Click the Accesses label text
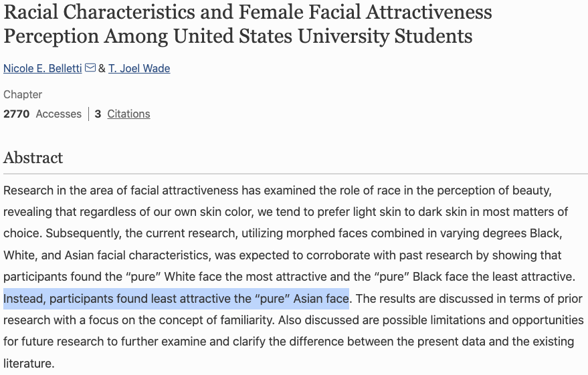Image resolution: width=588 pixels, height=375 pixels. click(58, 114)
